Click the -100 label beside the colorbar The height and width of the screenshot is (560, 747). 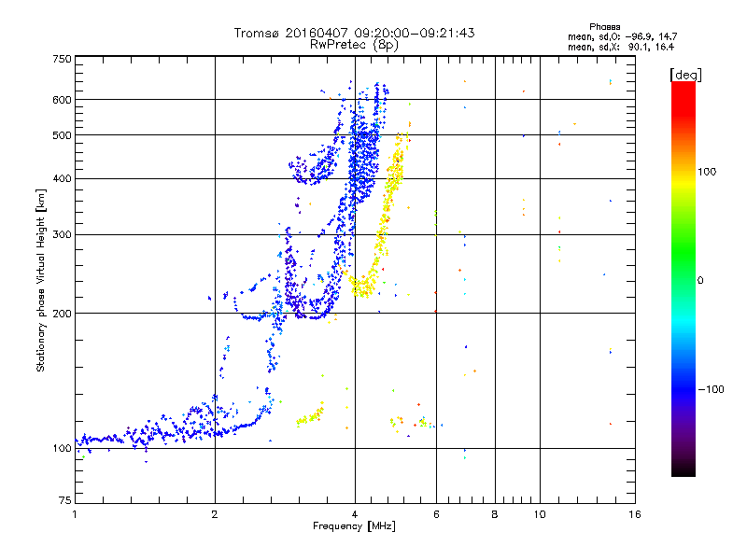coord(711,389)
